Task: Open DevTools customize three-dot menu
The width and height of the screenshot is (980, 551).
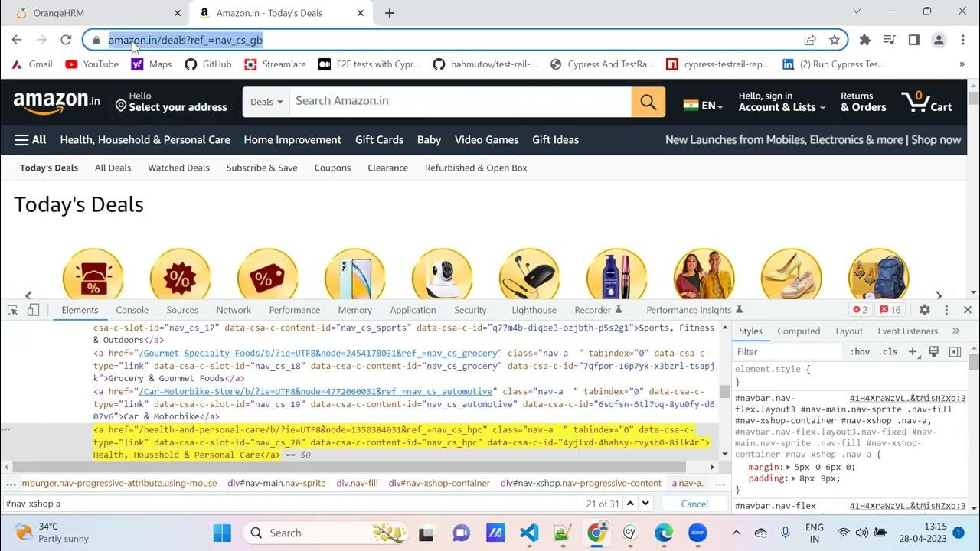Action: click(x=946, y=310)
